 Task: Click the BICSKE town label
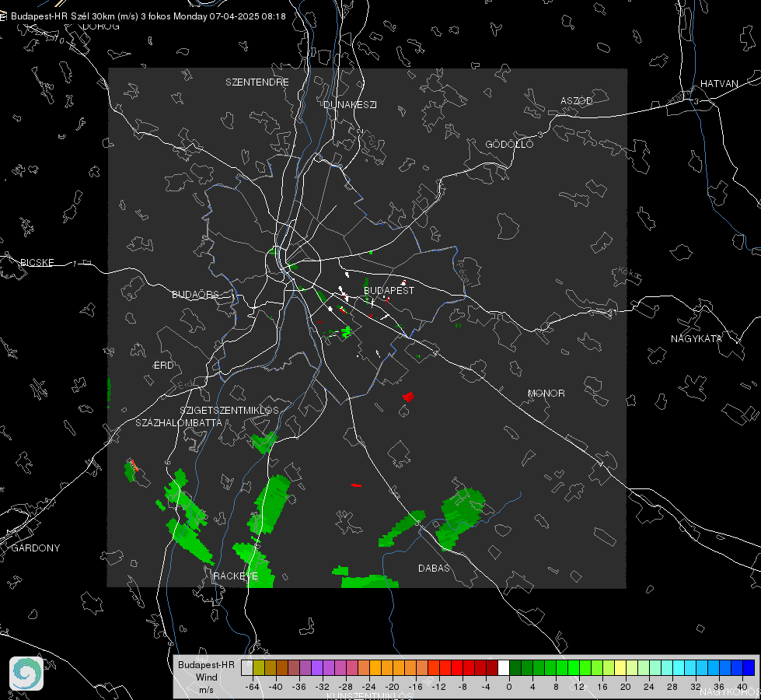coord(37,262)
